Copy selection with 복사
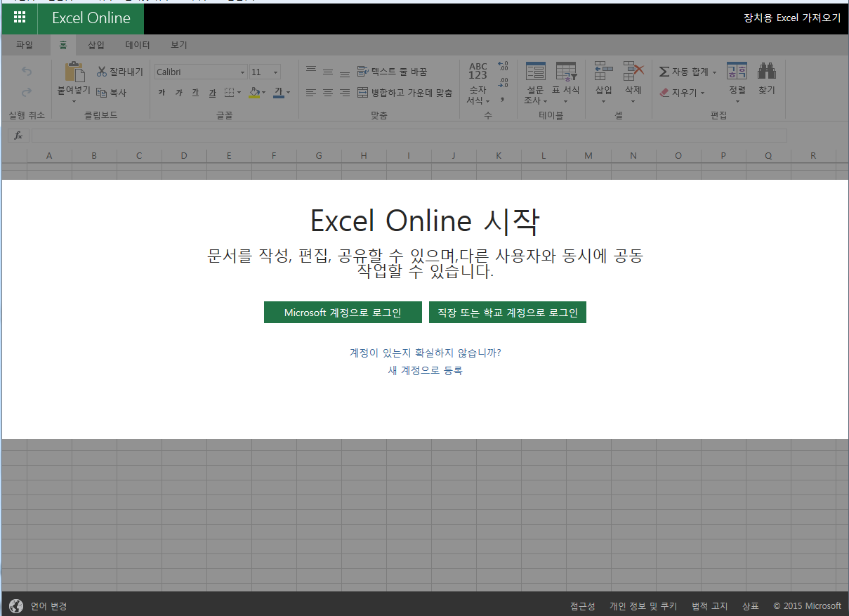The width and height of the screenshot is (849, 616). click(x=111, y=92)
